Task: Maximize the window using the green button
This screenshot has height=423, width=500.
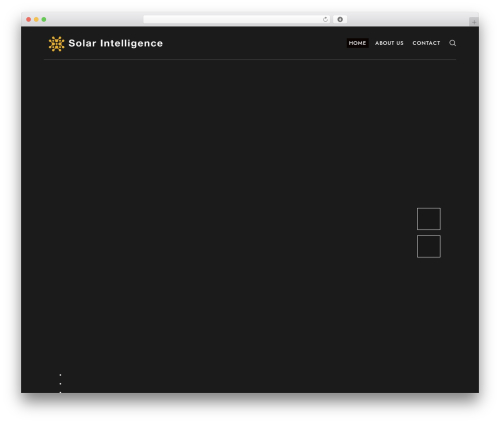Action: coord(44,19)
